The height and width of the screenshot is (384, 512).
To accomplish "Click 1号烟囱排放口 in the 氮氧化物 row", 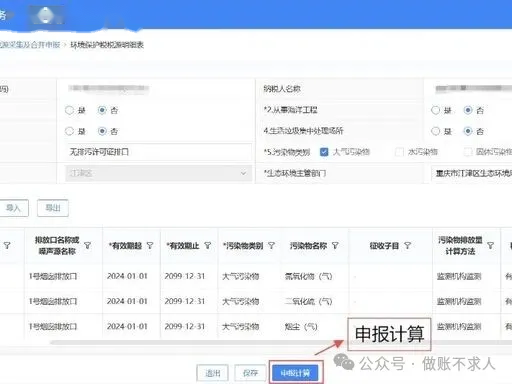I will [x=53, y=276].
